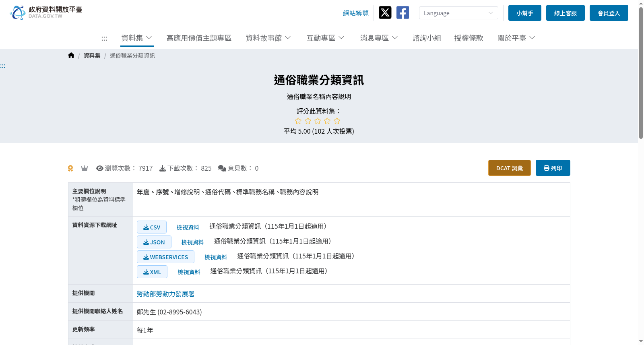The width and height of the screenshot is (644, 345).
Task: Click the scrollbar down arrow
Action: (x=641, y=341)
